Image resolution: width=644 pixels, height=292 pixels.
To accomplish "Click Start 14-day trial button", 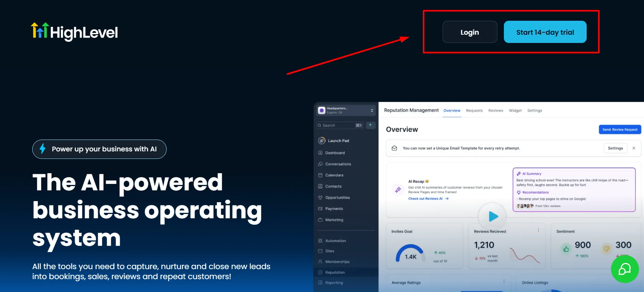I will pyautogui.click(x=545, y=32).
